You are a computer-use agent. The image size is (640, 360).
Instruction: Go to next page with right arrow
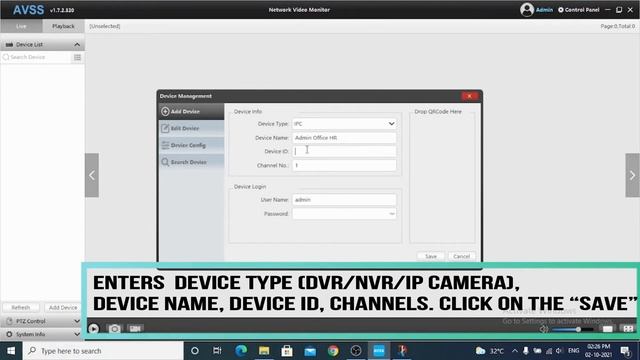click(x=632, y=176)
